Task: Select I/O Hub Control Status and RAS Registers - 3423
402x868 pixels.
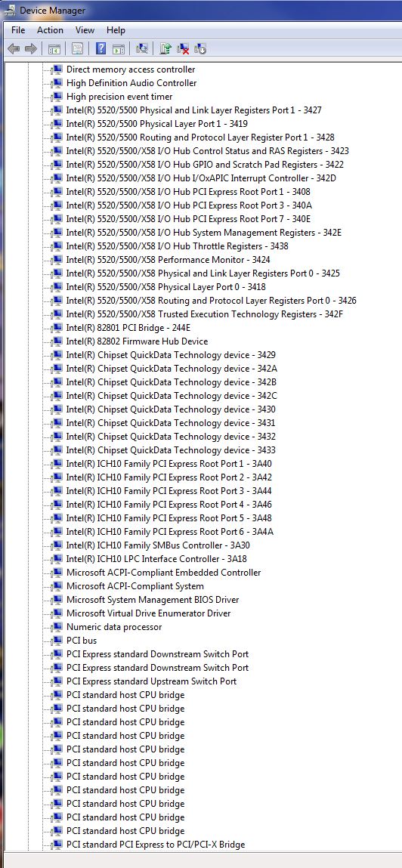Action: [x=207, y=151]
